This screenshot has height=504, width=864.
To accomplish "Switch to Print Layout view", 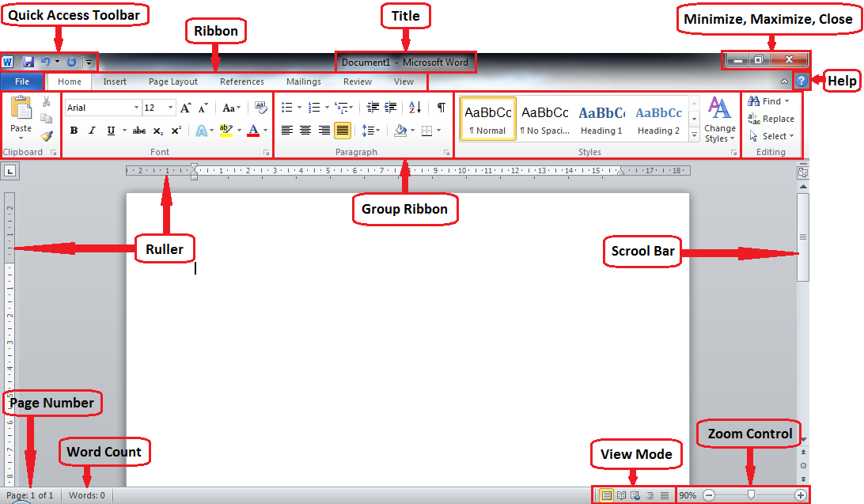I will point(606,495).
